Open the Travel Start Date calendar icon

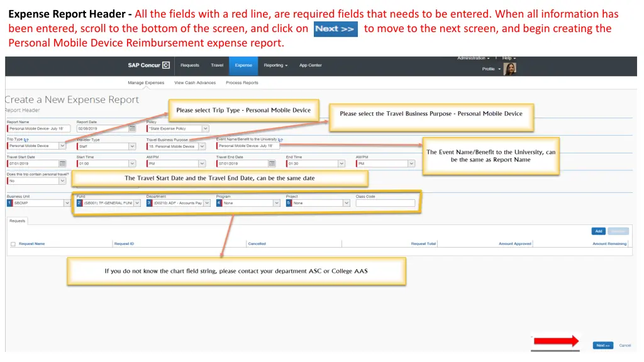pyautogui.click(x=62, y=163)
